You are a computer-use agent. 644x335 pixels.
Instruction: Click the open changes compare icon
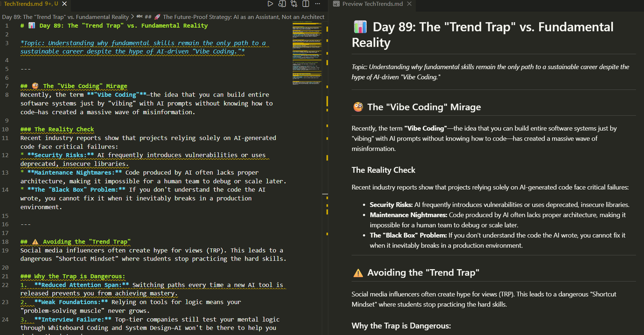click(294, 4)
